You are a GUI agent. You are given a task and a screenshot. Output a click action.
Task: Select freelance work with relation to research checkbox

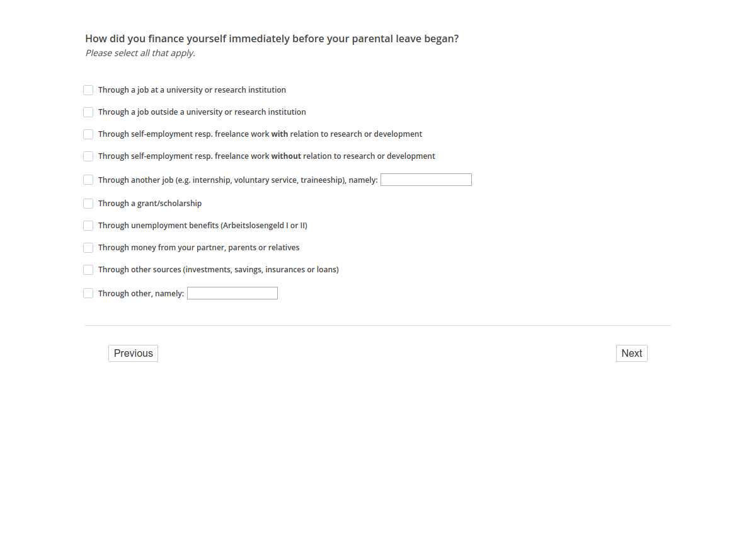(88, 134)
